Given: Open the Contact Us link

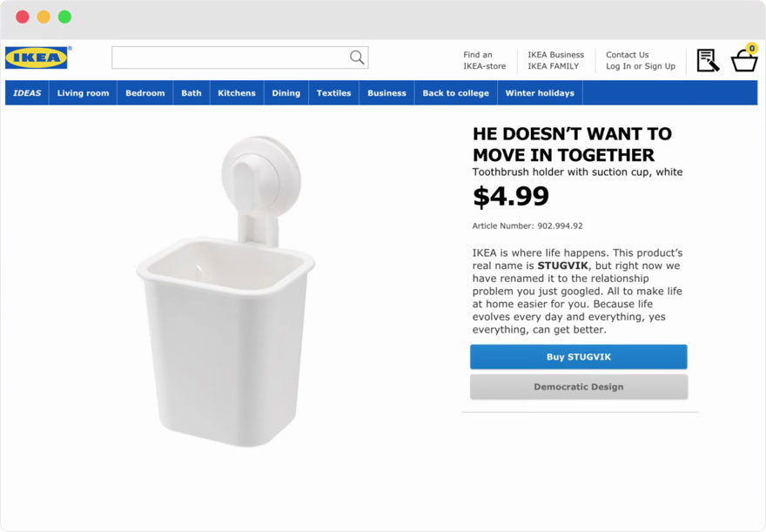Looking at the screenshot, I should click(x=627, y=55).
